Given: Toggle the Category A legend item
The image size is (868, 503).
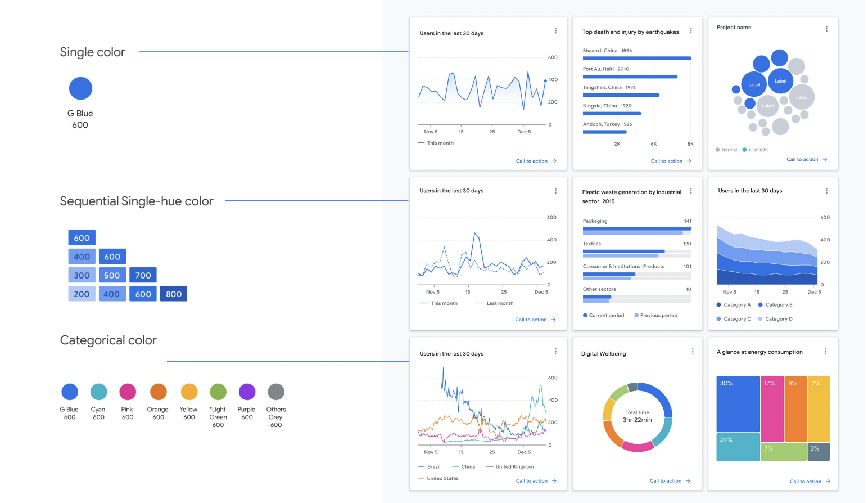Looking at the screenshot, I should [x=734, y=305].
